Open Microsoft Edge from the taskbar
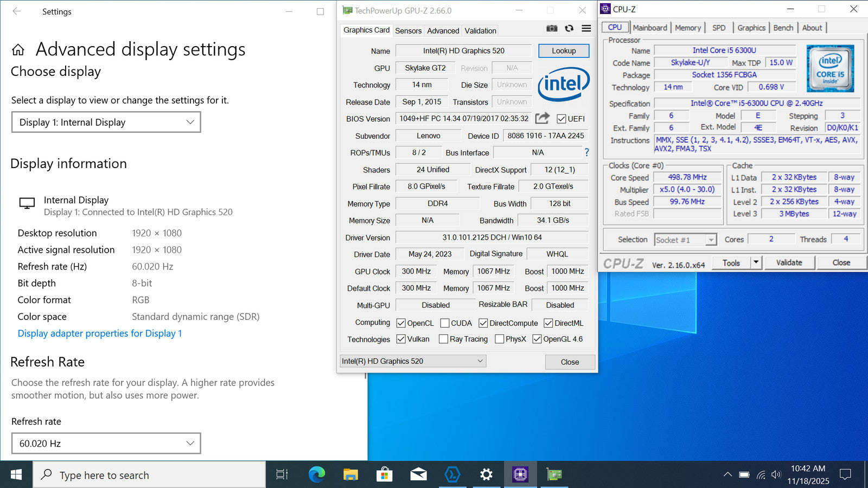This screenshot has width=868, height=488. click(316, 474)
